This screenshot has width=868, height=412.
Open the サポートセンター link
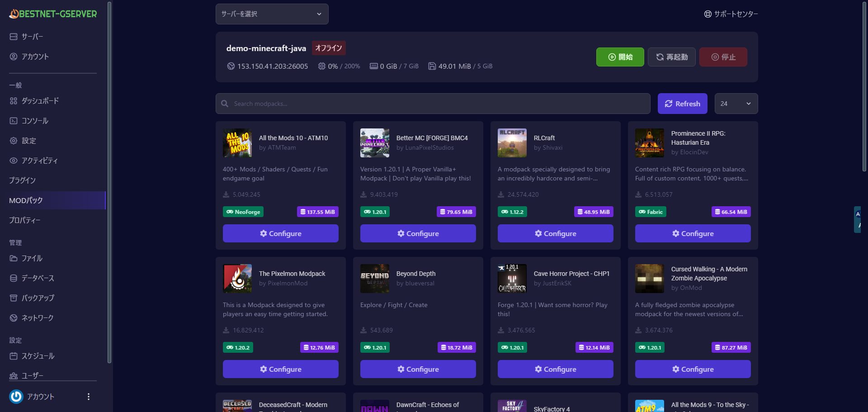pyautogui.click(x=731, y=14)
